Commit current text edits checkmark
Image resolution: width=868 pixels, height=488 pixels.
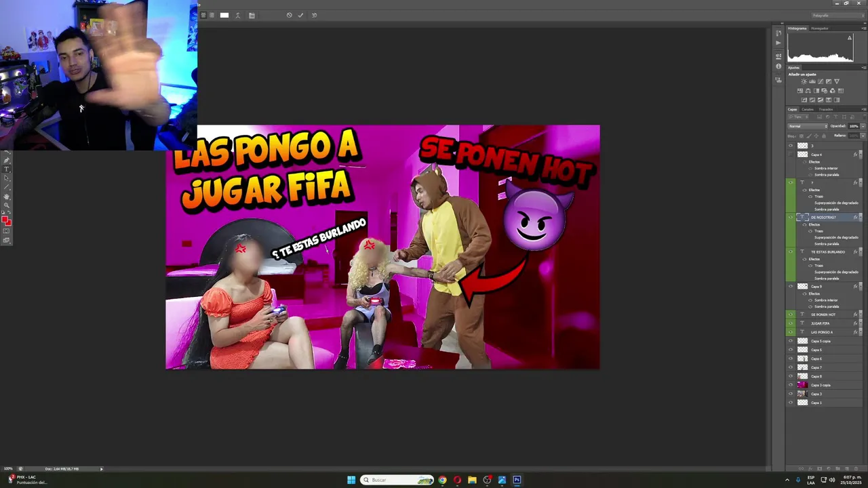tap(300, 15)
